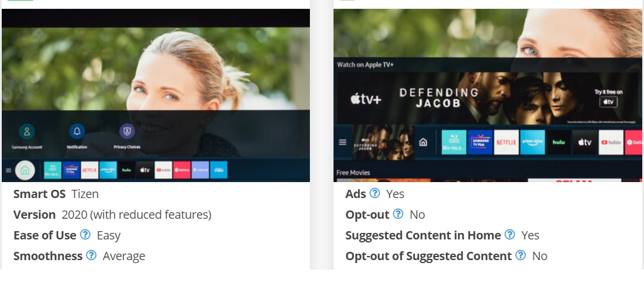Click the help icon next to Ease of Use
Viewport: 644px width, 282px height.
tap(85, 235)
